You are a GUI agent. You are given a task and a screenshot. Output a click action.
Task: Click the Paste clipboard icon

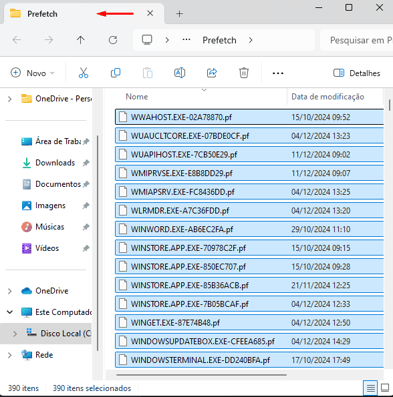[148, 73]
